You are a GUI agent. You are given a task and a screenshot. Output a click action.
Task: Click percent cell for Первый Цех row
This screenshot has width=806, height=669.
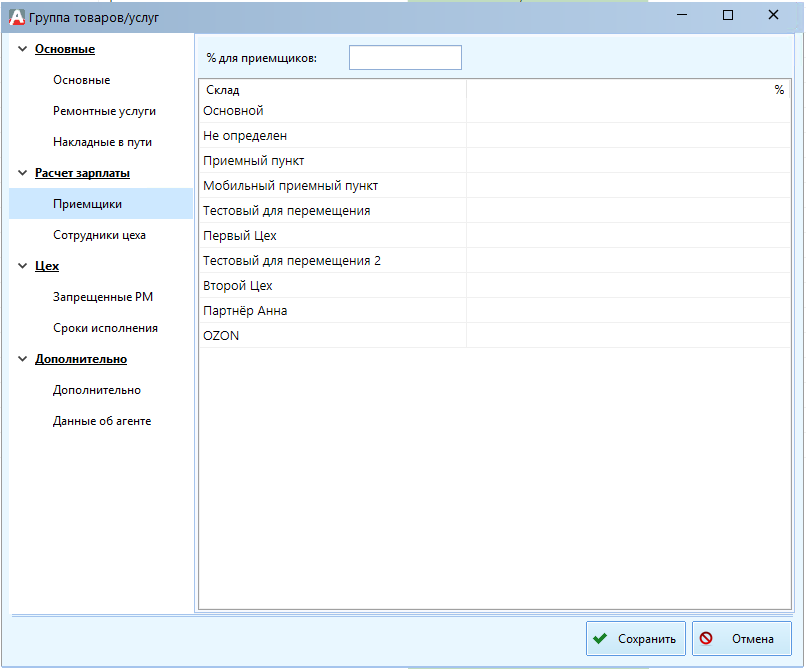tap(627, 236)
